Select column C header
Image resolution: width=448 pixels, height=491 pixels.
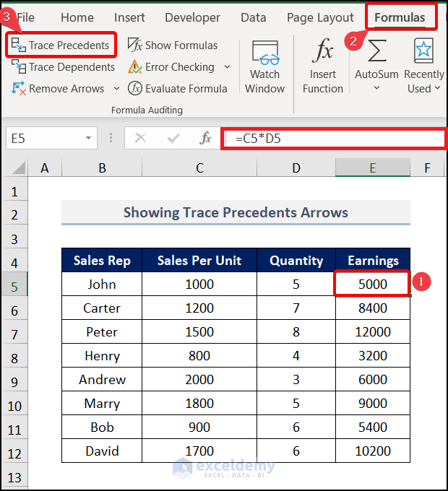pyautogui.click(x=199, y=168)
